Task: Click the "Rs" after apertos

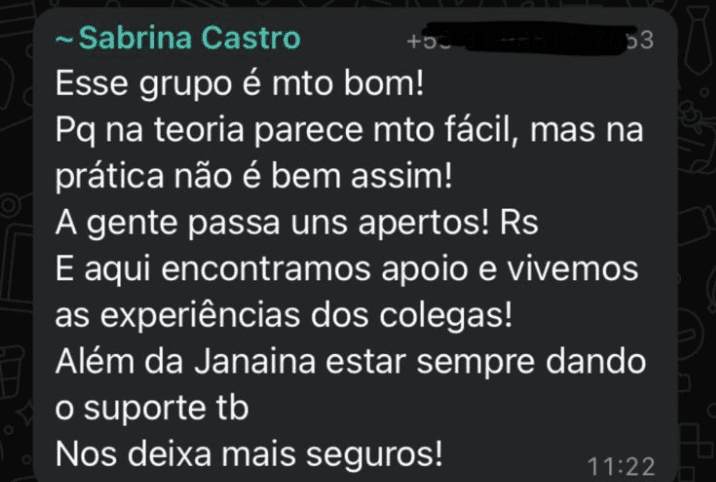Action: click(x=519, y=223)
